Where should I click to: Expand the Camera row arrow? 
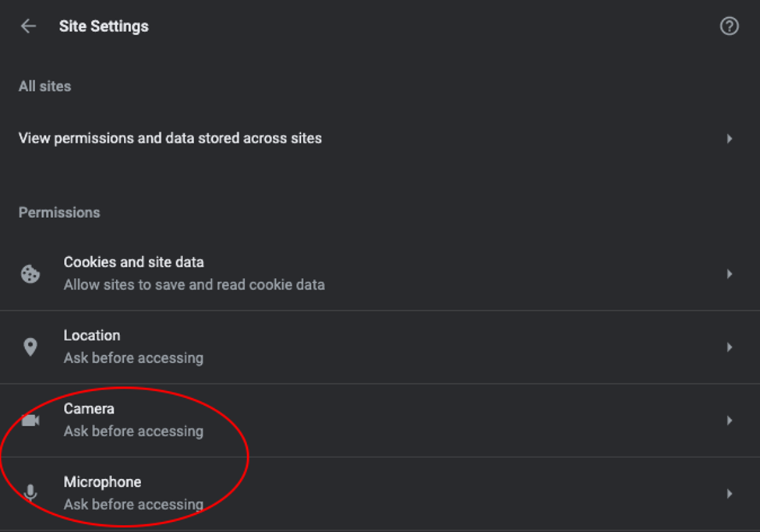tap(730, 421)
